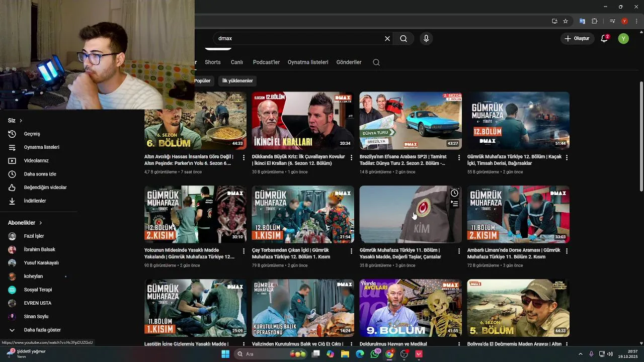Click the page vertical scrollbar
Viewport: 644px width, 362px height.
pos(641,136)
